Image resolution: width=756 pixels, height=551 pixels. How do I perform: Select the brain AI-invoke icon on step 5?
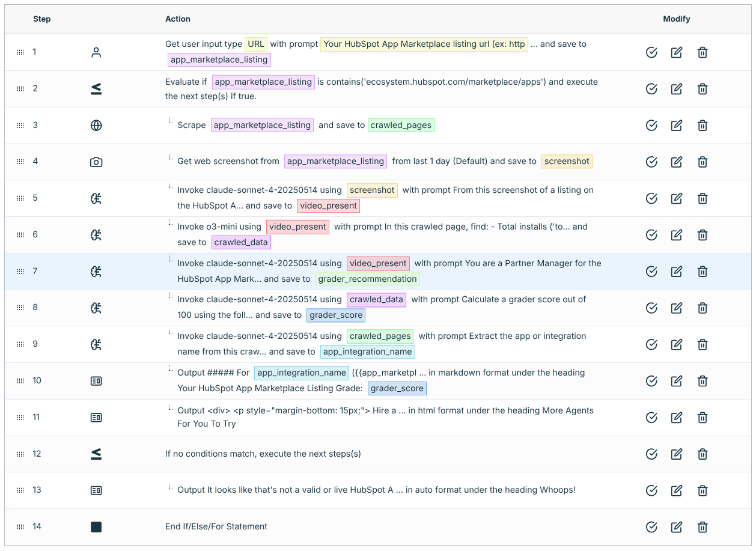96,198
